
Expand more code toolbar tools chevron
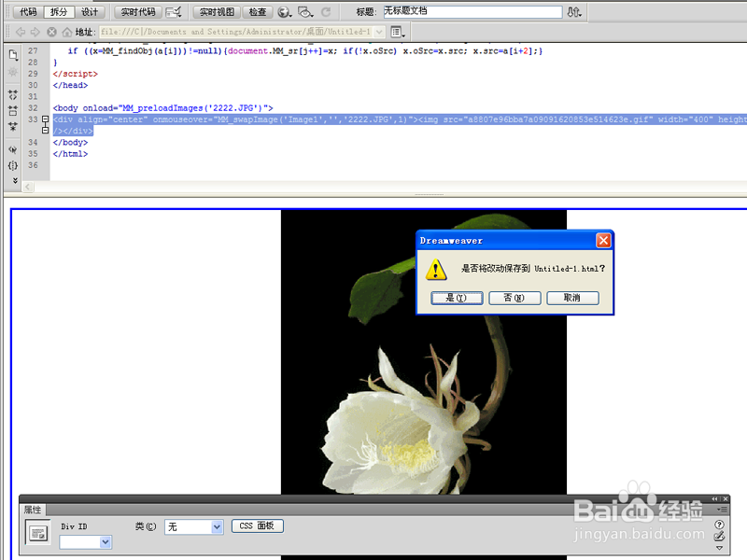[x=15, y=180]
